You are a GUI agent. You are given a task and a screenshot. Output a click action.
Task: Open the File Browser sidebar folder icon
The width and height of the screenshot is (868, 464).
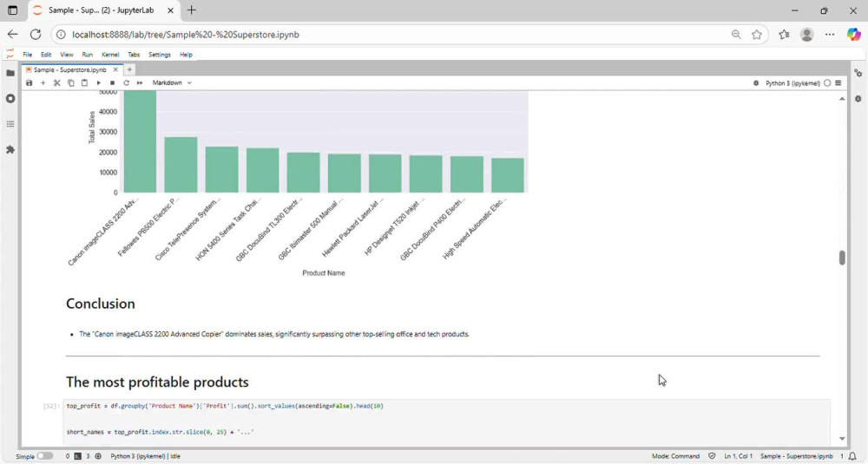10,73
